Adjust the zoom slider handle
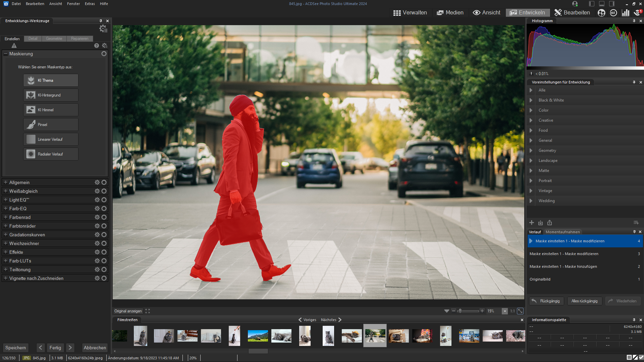The image size is (644, 362). (x=460, y=311)
